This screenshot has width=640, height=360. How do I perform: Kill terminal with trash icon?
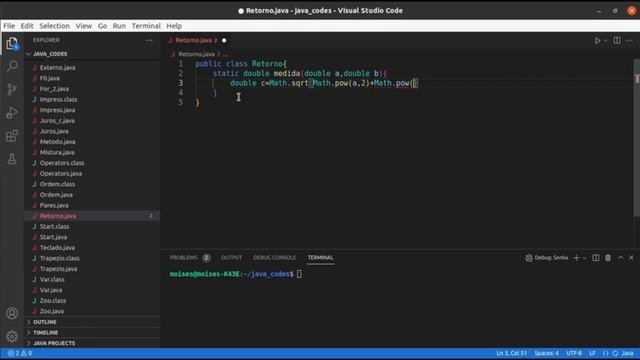[608, 258]
